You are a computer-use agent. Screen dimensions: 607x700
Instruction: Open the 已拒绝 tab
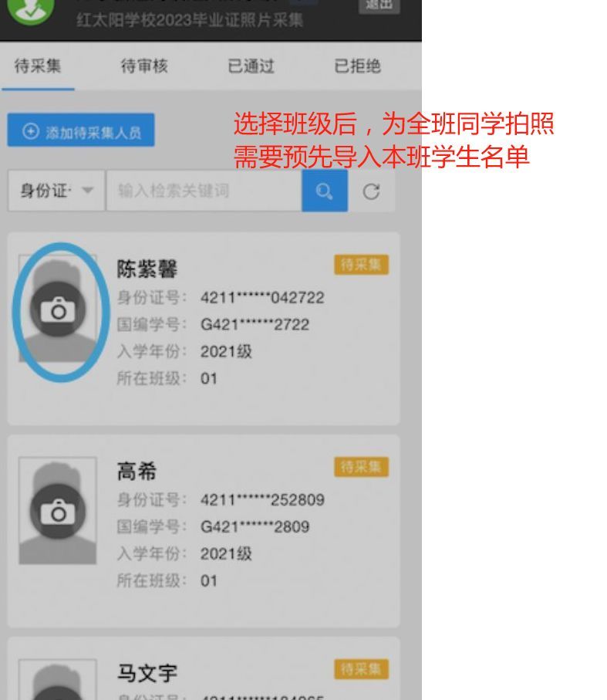coord(358,66)
